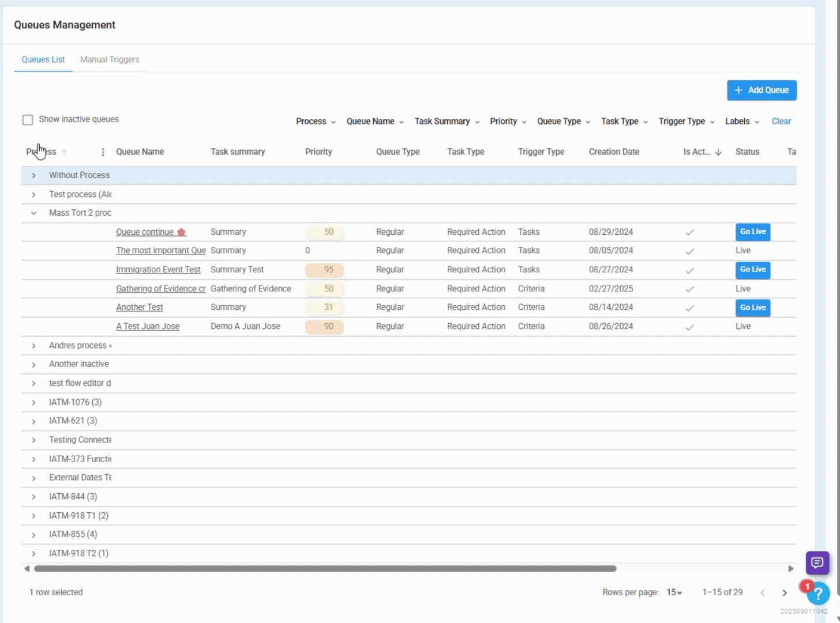Screen dimensions: 840x623
Task: Collapse the Mass Tort 2 process group
Action: pyautogui.click(x=33, y=213)
